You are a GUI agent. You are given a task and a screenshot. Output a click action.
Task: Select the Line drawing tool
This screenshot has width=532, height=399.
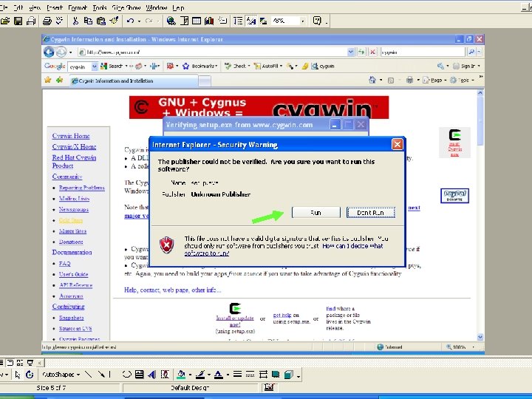coord(88,374)
